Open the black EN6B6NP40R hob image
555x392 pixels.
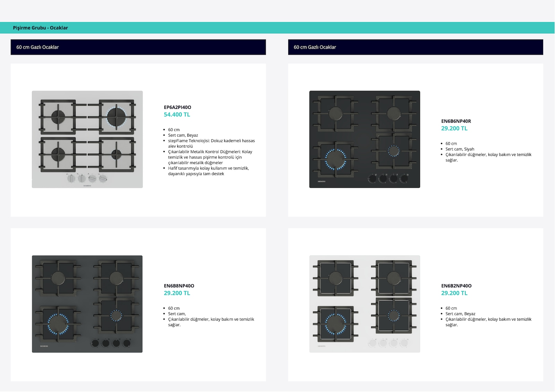point(365,139)
